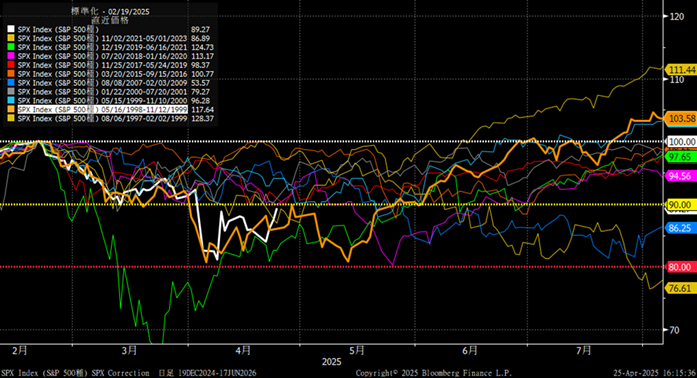Select legend entry 08/08/2007-02/03/2009
Screen dimensions: 697x378
pos(103,83)
